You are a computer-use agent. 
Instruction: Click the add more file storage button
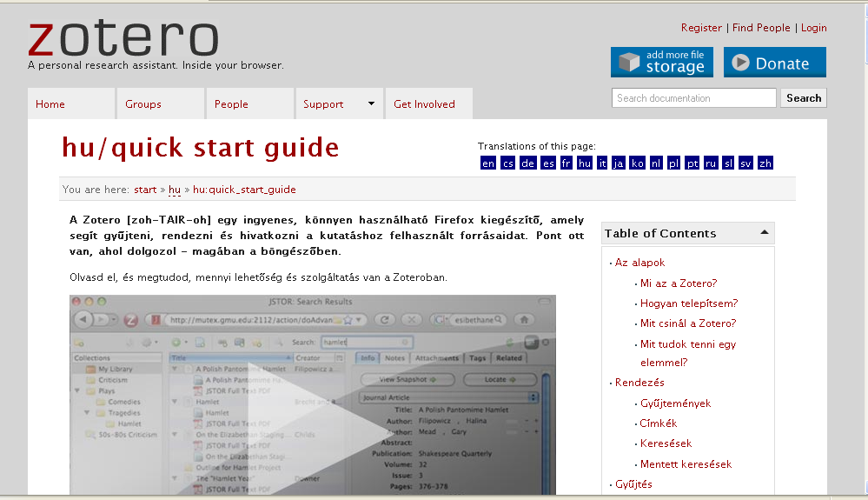[662, 62]
